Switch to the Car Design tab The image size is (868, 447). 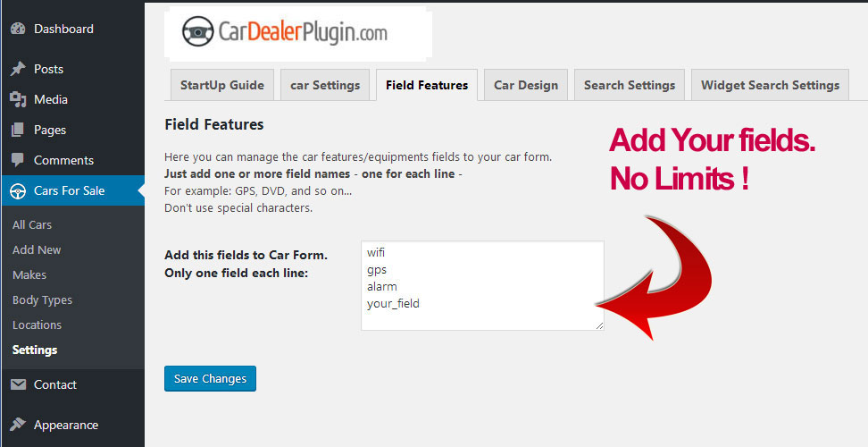pyautogui.click(x=526, y=85)
